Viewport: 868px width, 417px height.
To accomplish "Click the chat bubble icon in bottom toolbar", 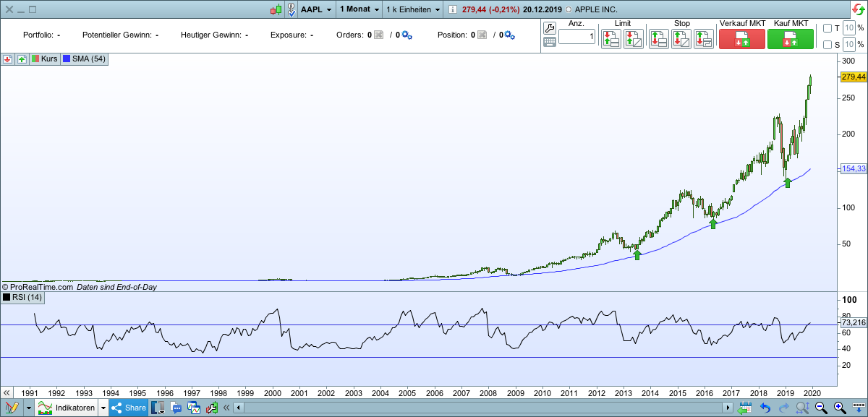I will pyautogui.click(x=176, y=408).
